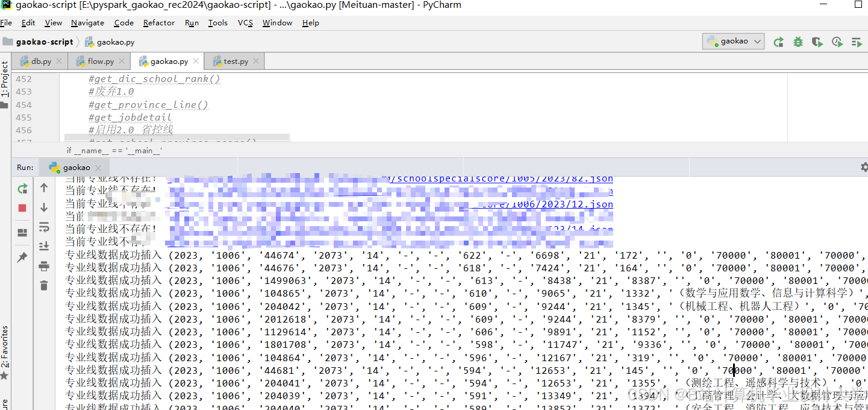The height and width of the screenshot is (410, 868).
Task: Close the test.py editor tab
Action: click(256, 61)
